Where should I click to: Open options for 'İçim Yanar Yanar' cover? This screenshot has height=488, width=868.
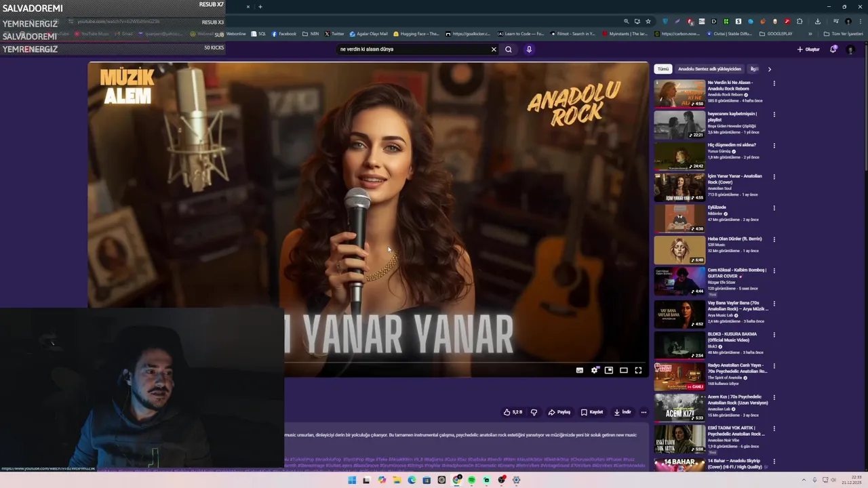click(x=774, y=177)
